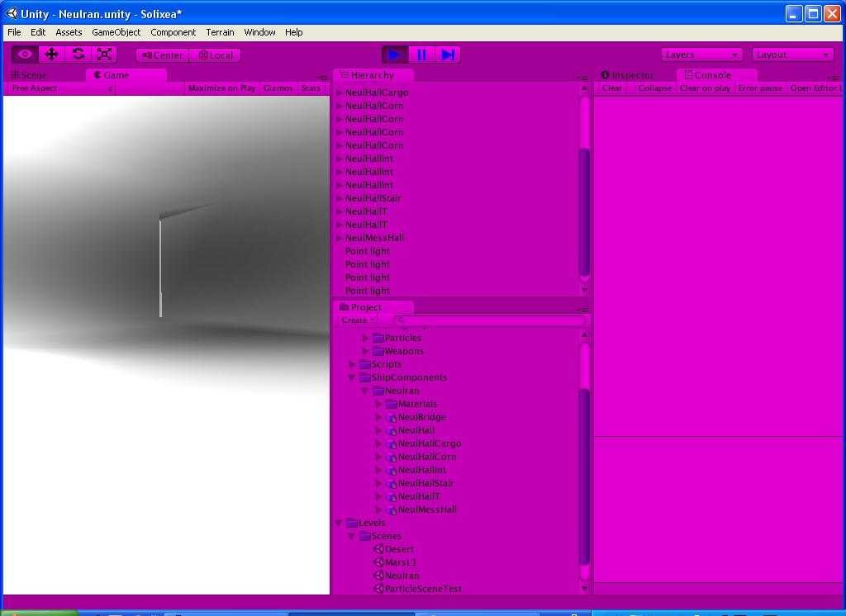Select the eye View tool
This screenshot has height=616, width=846.
pyautogui.click(x=25, y=54)
